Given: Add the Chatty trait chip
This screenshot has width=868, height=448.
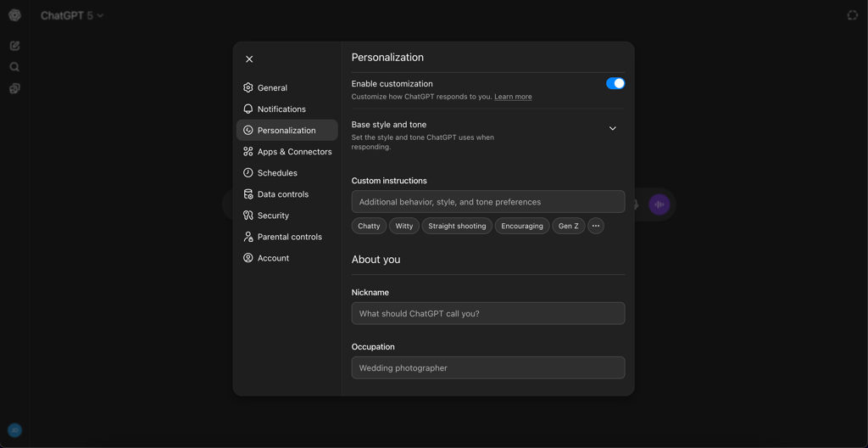Looking at the screenshot, I should [x=369, y=226].
